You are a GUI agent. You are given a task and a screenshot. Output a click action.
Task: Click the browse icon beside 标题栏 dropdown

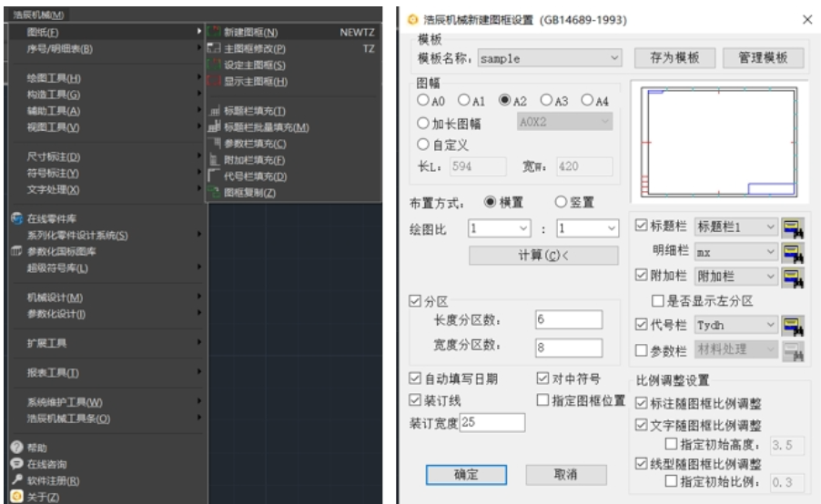795,227
